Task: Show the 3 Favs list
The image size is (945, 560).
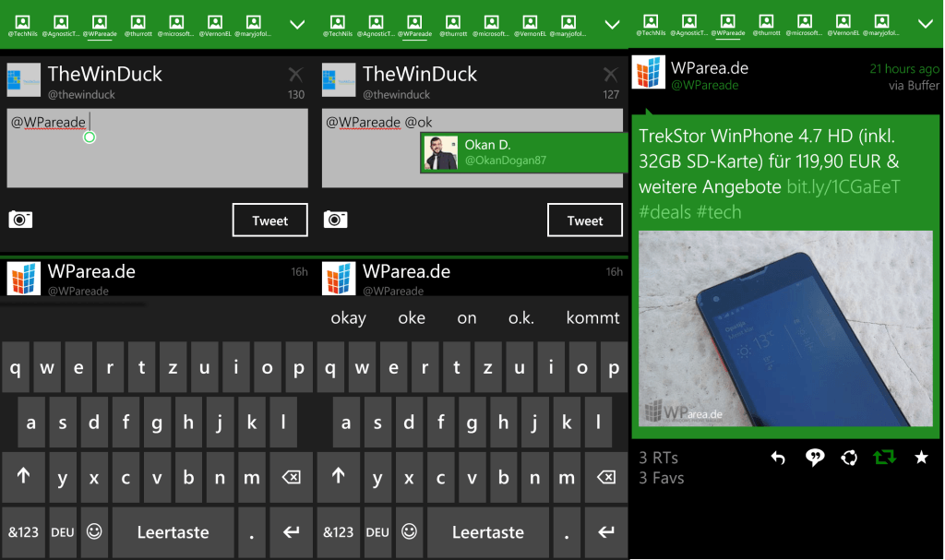Action: (x=661, y=478)
